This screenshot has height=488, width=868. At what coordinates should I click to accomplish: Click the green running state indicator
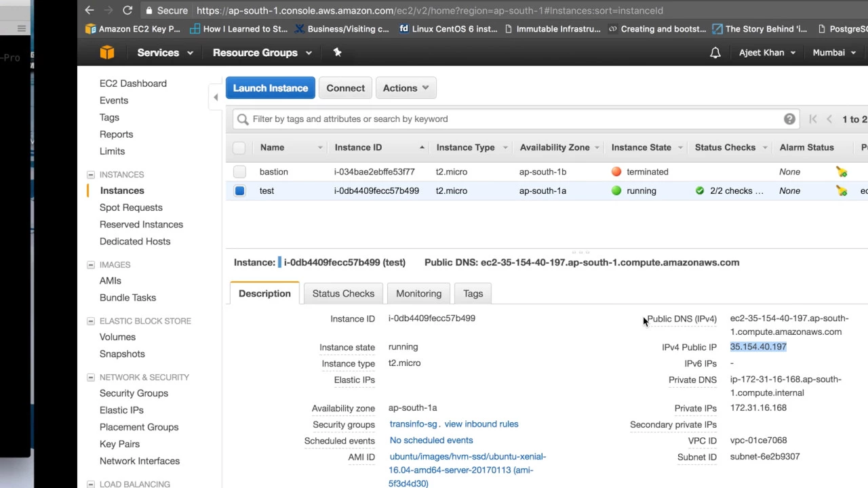(616, 190)
